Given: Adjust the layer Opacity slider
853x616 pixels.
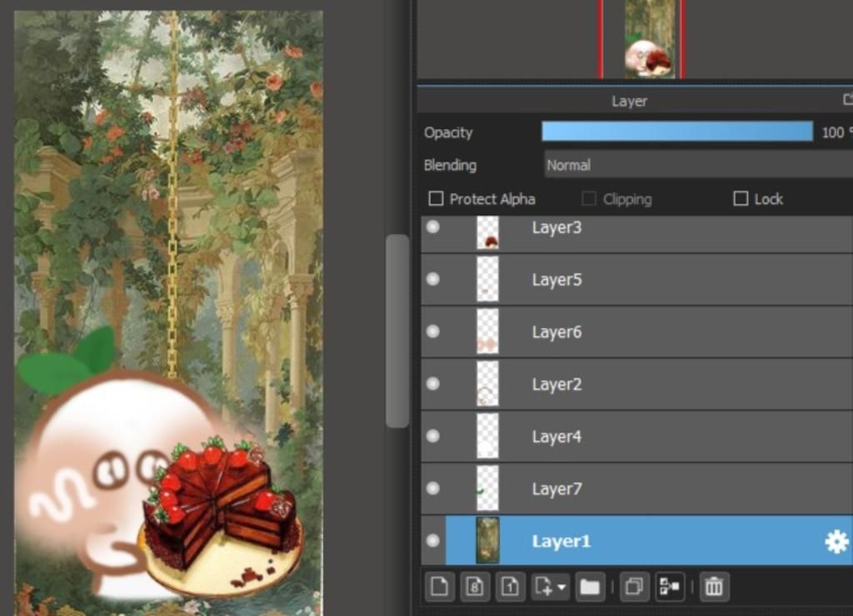Looking at the screenshot, I should click(x=677, y=132).
